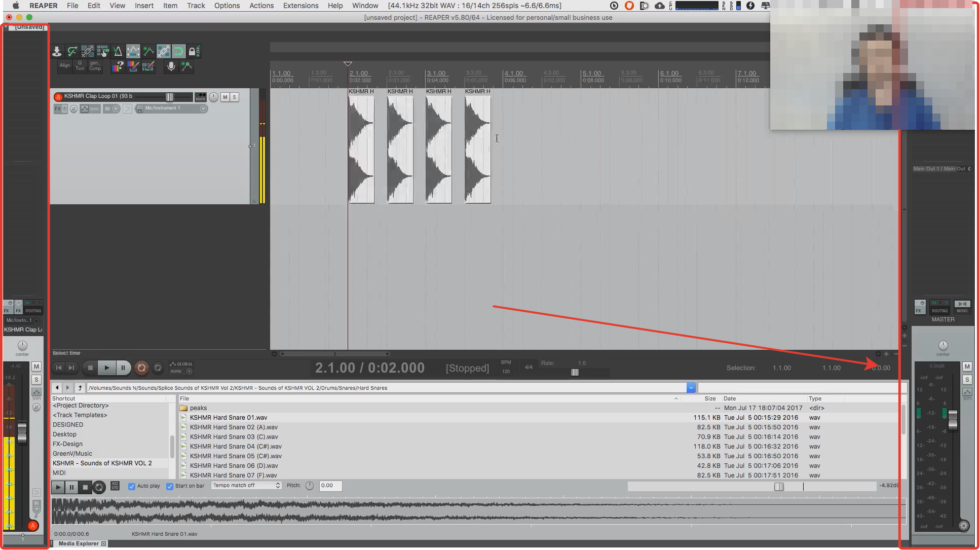Open the Track menu
The height and width of the screenshot is (550, 980).
coord(196,6)
